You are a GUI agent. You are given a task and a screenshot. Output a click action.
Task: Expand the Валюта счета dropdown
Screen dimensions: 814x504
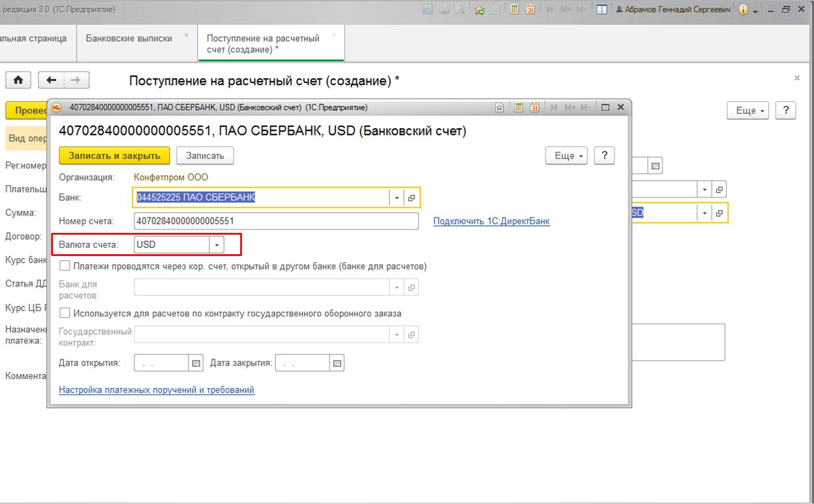point(217,245)
